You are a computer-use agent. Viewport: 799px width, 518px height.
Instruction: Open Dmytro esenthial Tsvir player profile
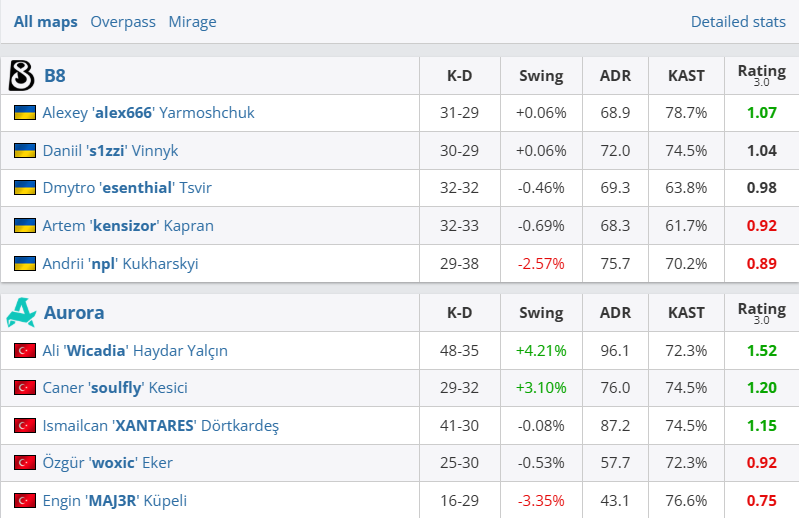(x=127, y=188)
